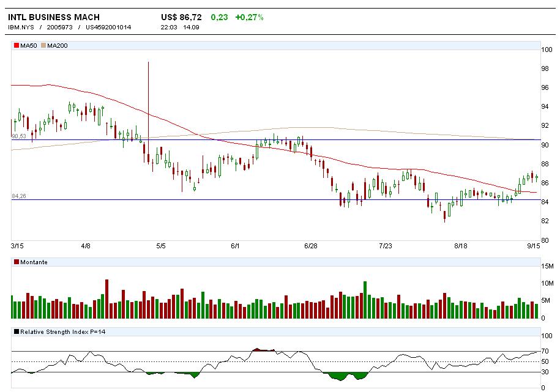Click the Montante volume panel title
This screenshot has height=392, width=560.
point(34,262)
